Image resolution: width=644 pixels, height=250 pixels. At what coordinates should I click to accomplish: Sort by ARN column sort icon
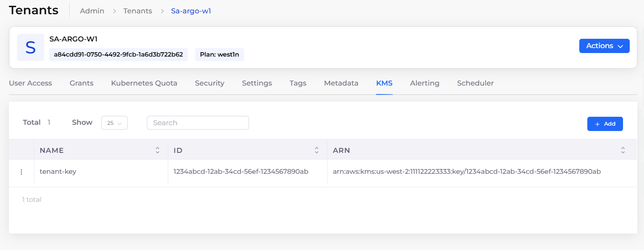click(x=623, y=151)
